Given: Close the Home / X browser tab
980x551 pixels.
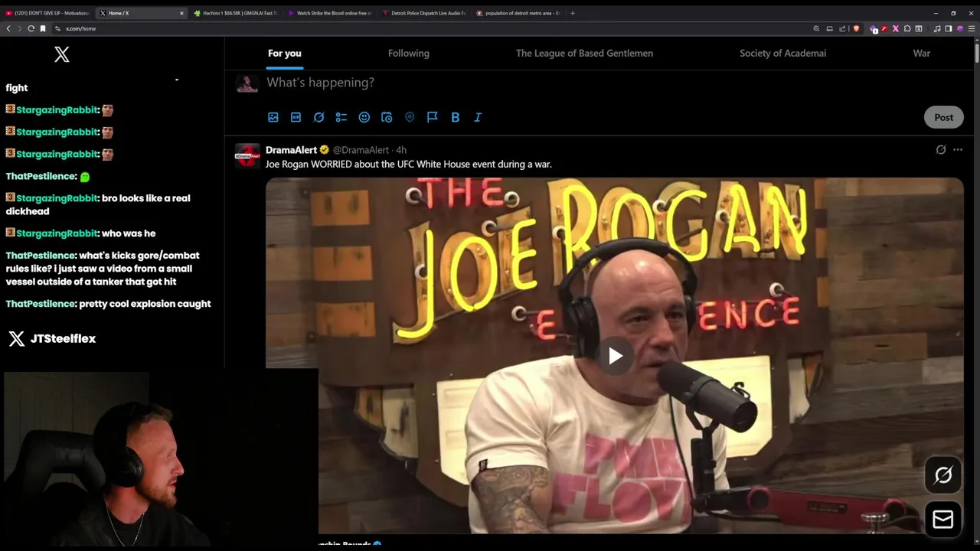Looking at the screenshot, I should pyautogui.click(x=181, y=13).
